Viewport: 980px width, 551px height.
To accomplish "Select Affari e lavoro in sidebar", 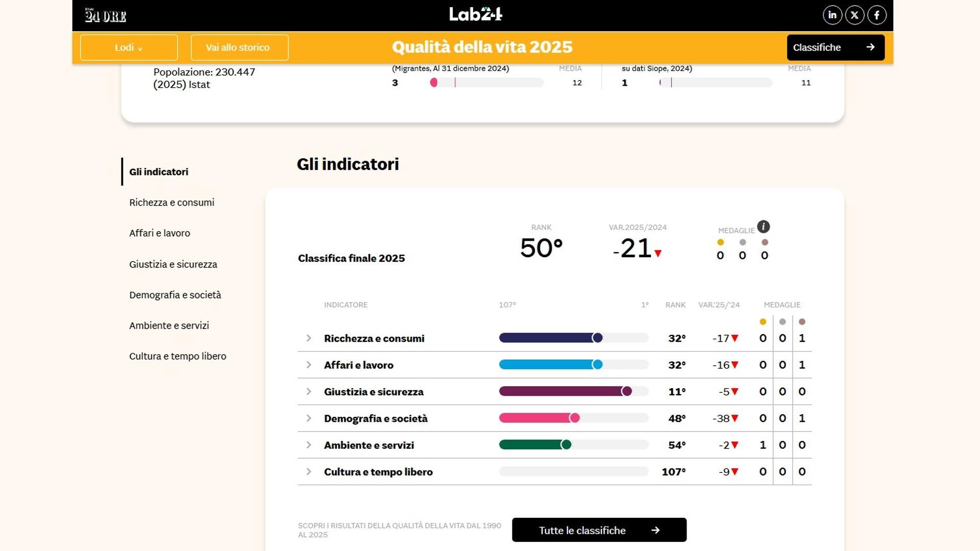I will coord(159,233).
